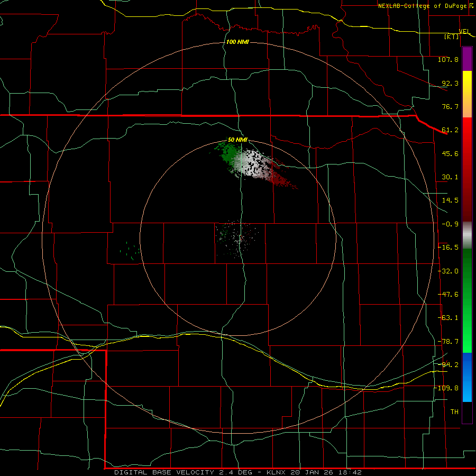Click the 92.3 scale value
This screenshot has height=476, width=476.
click(450, 83)
